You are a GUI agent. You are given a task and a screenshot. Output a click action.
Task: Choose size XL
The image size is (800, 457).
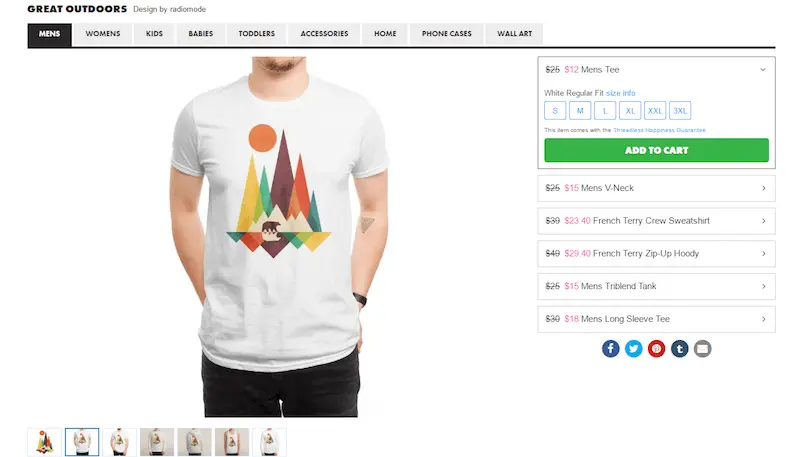tap(630, 111)
